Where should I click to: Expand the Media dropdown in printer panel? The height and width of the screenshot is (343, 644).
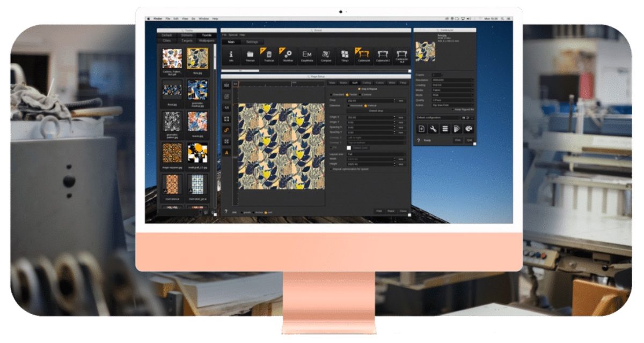point(452,90)
